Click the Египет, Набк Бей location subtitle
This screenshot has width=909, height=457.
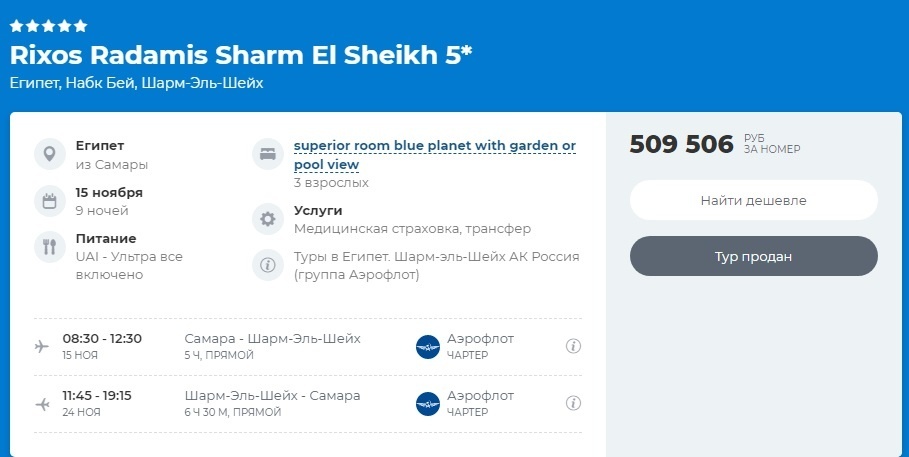tap(136, 83)
